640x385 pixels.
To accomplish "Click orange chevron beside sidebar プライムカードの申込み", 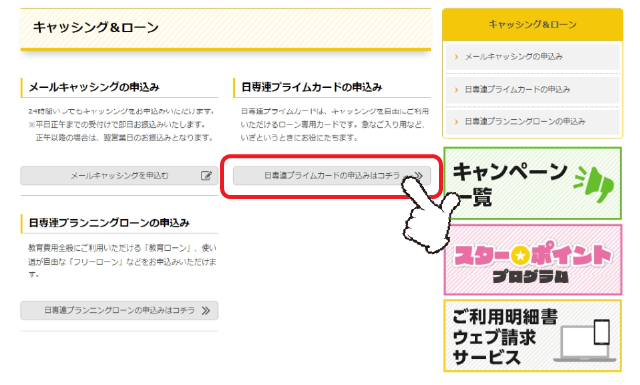I will click(x=456, y=89).
